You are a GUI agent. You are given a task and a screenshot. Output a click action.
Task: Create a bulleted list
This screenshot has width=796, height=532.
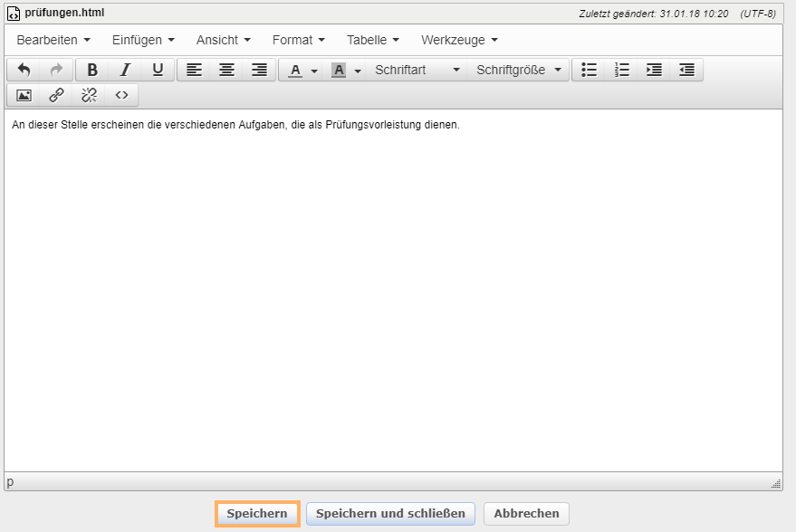[x=589, y=70]
